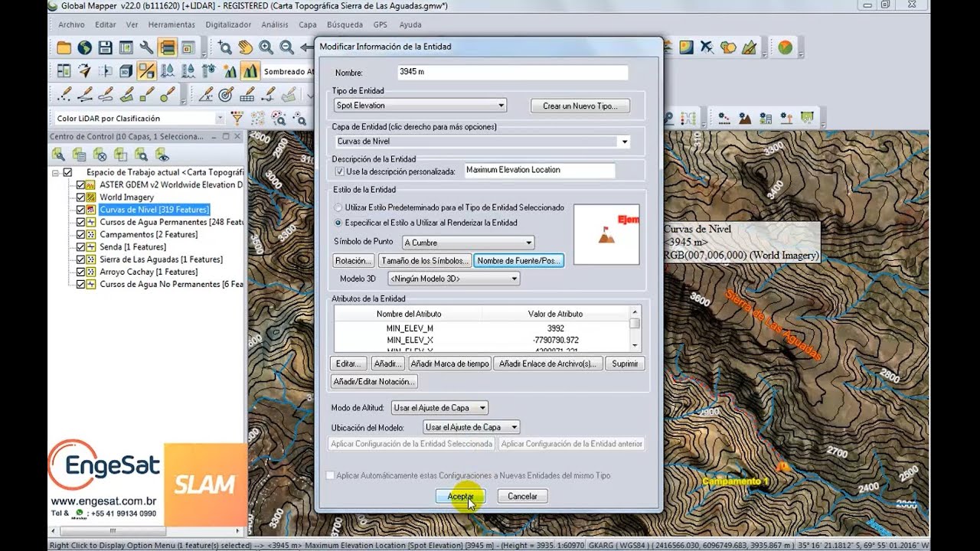This screenshot has height=551, width=980.
Task: Click the Zoom In magnifier icon
Action: click(266, 47)
